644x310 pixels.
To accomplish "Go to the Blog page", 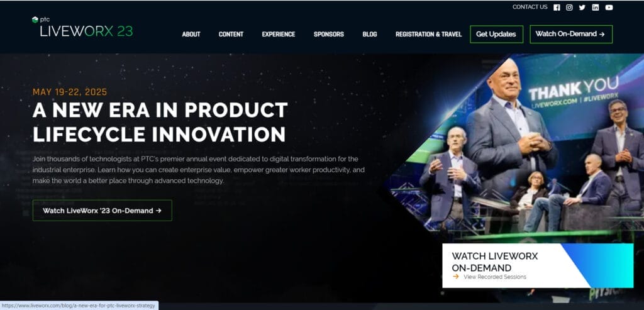I will [x=370, y=35].
